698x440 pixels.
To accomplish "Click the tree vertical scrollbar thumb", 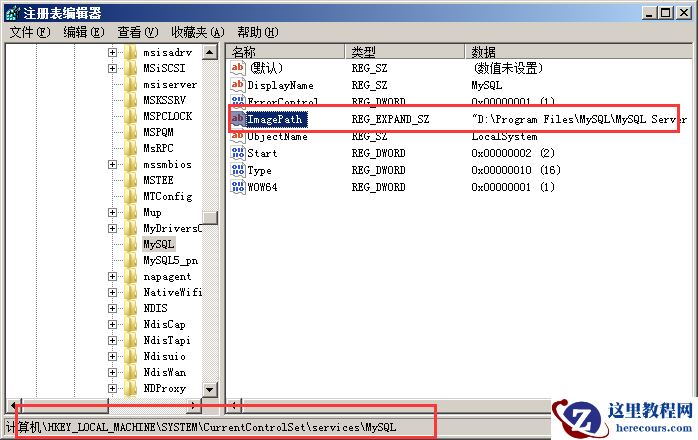I will coord(210,218).
